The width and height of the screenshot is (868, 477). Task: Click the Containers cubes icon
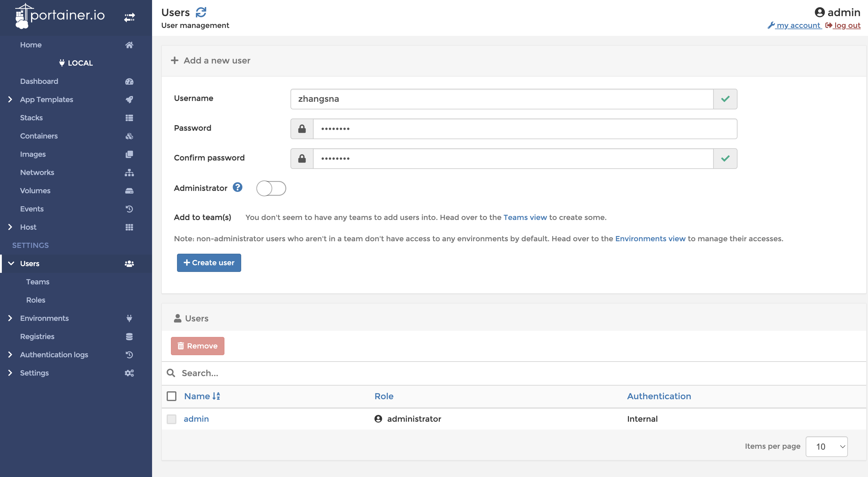129,136
